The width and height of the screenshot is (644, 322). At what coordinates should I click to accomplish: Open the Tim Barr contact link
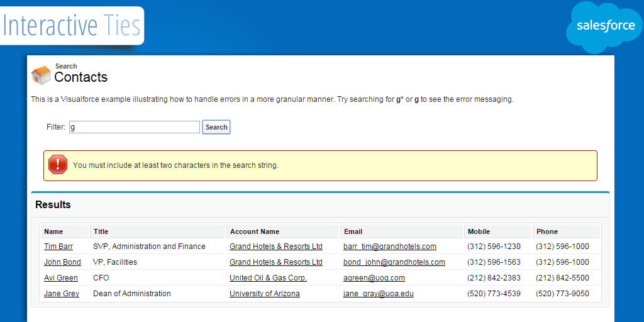coord(58,247)
